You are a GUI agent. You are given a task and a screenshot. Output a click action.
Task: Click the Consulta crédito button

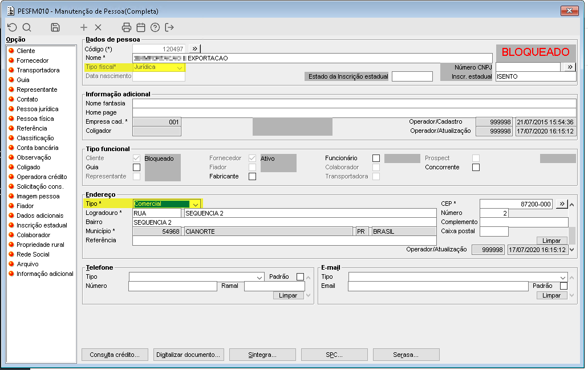[115, 355]
